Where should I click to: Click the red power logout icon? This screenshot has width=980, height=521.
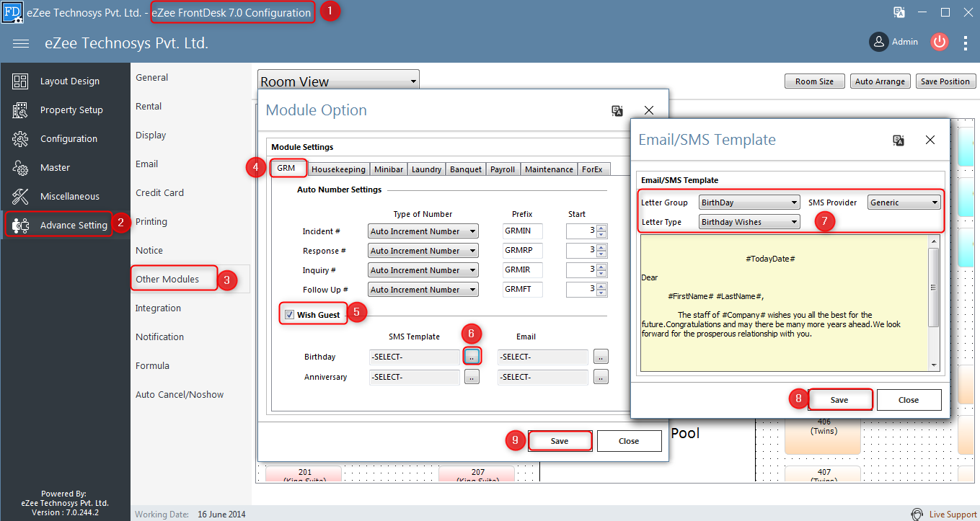point(939,42)
